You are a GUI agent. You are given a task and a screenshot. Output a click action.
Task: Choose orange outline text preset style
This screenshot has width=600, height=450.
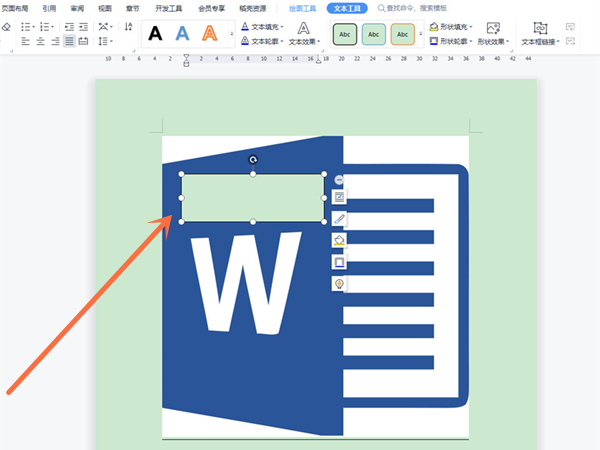pyautogui.click(x=210, y=34)
